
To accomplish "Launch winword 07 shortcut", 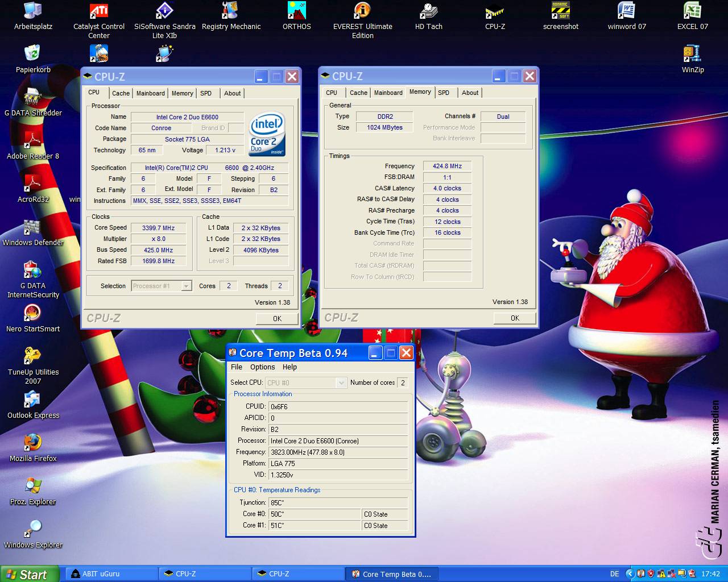I will point(627,16).
